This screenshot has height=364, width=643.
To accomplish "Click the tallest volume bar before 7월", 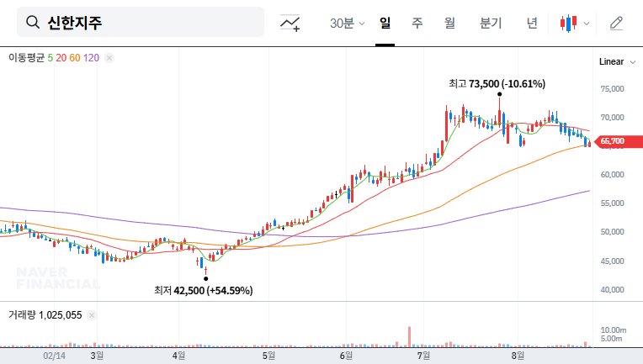I will 409,337.
